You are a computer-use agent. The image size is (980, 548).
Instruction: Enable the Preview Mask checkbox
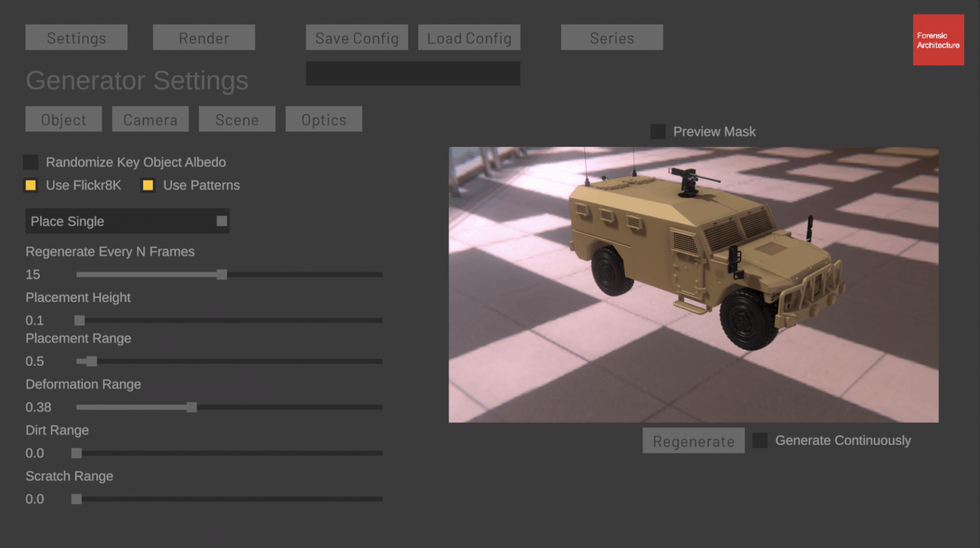click(658, 132)
